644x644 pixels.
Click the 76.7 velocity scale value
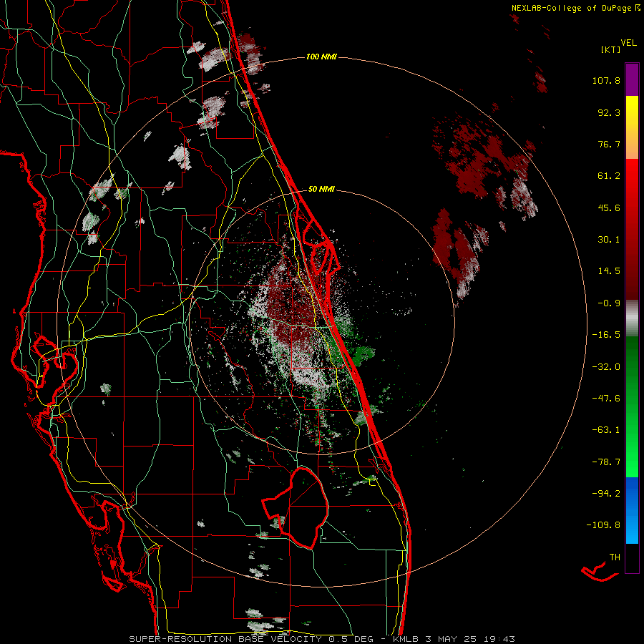(x=609, y=144)
